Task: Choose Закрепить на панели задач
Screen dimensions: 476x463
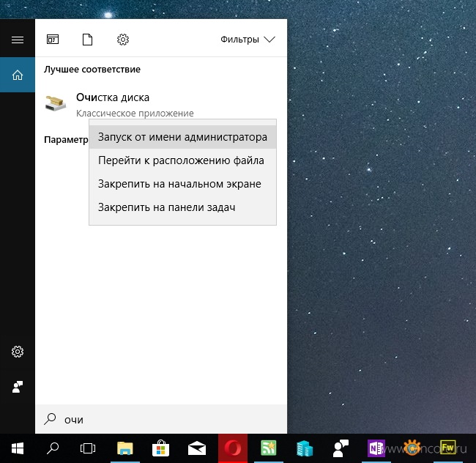Action: coord(182,207)
